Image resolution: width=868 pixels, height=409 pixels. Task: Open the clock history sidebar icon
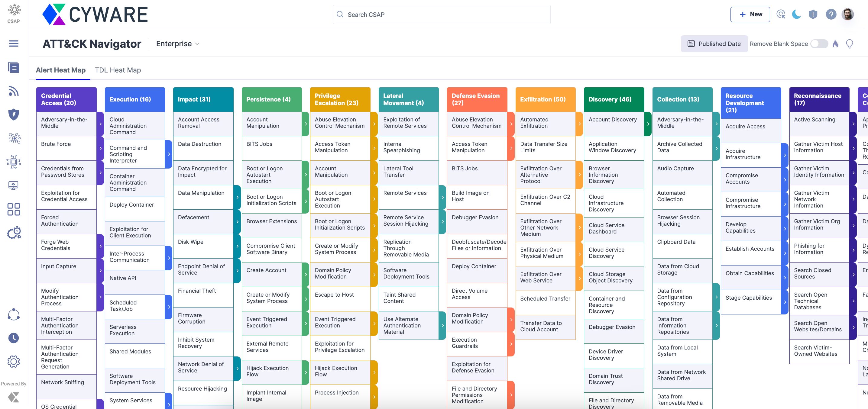14,338
